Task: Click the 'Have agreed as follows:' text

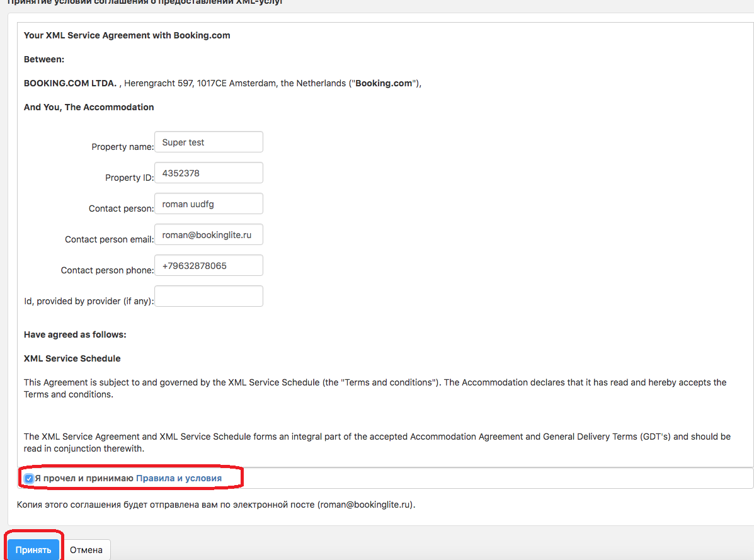Action: 75,334
